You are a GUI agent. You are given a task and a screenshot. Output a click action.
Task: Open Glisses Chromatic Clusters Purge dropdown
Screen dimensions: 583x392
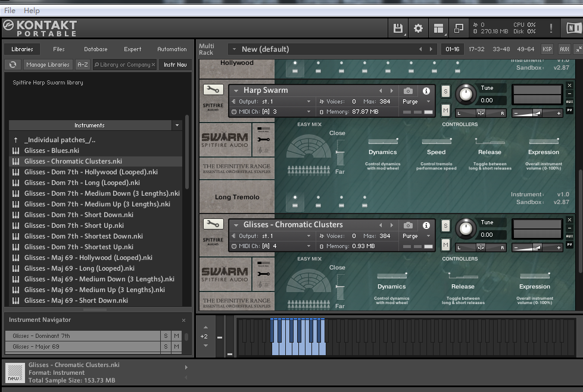[x=428, y=236]
